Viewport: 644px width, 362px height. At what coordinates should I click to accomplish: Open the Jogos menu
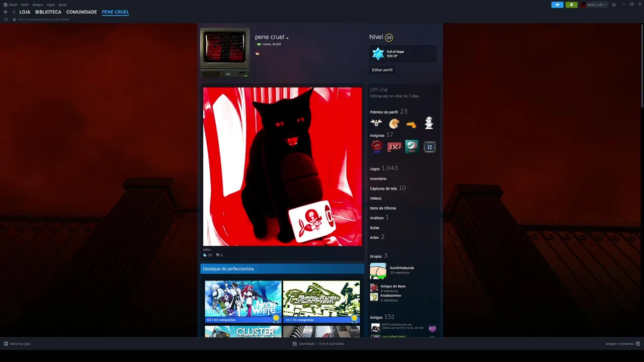click(x=50, y=5)
